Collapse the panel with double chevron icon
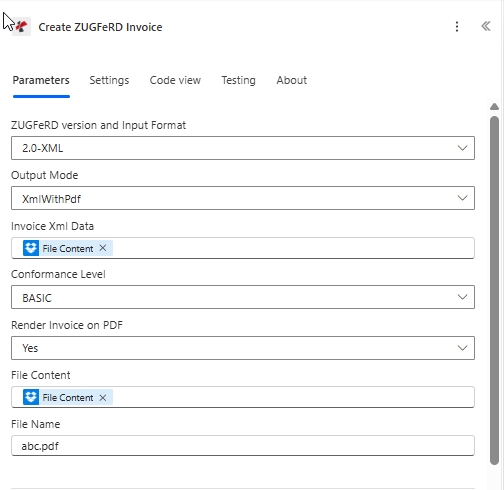This screenshot has height=490, width=504. tap(486, 26)
